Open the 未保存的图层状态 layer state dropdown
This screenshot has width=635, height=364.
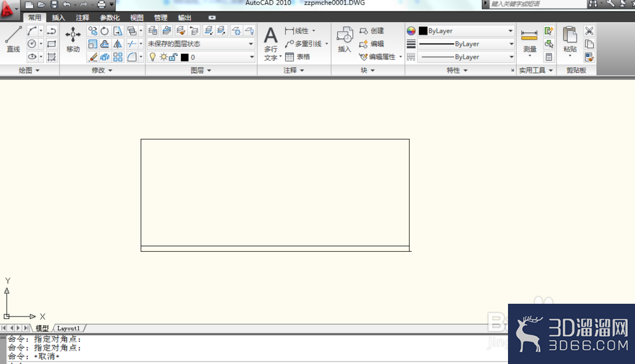coord(201,44)
